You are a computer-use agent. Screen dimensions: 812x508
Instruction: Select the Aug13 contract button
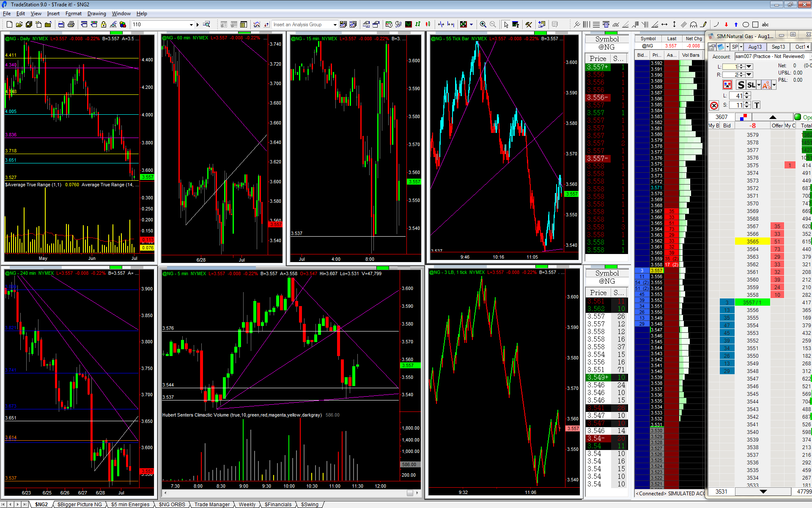click(755, 47)
